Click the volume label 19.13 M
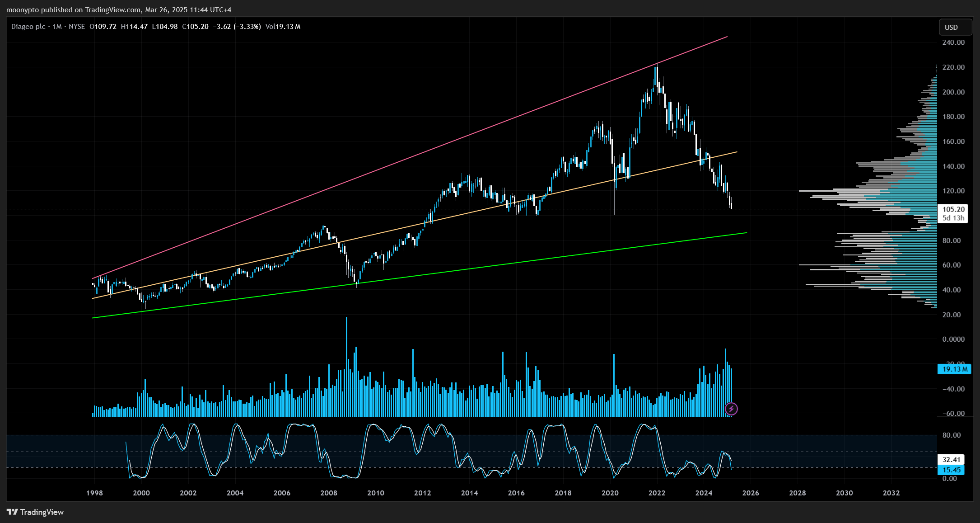The height and width of the screenshot is (523, 980). point(954,369)
